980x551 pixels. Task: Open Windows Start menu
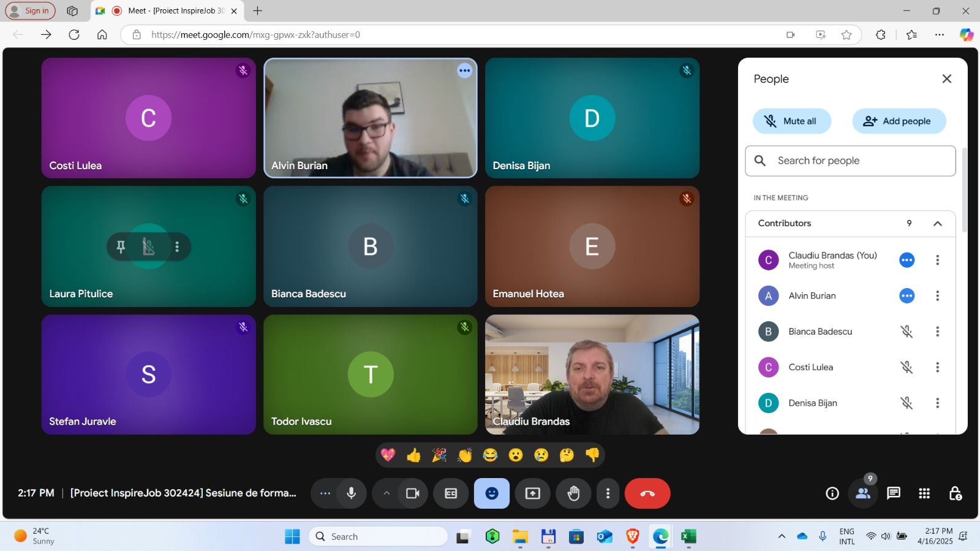pyautogui.click(x=292, y=537)
